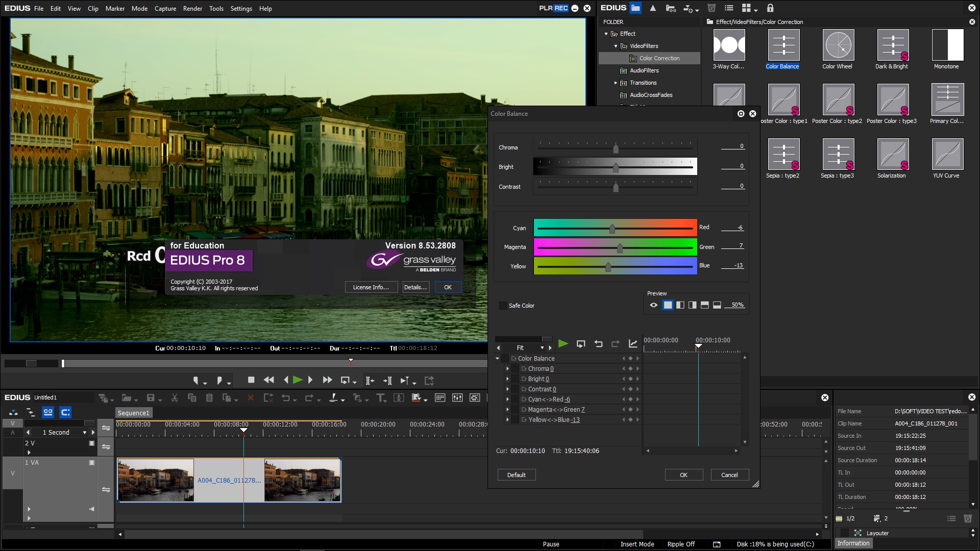
Task: Click the graph/curve display icon in Color Balance
Action: (x=633, y=344)
